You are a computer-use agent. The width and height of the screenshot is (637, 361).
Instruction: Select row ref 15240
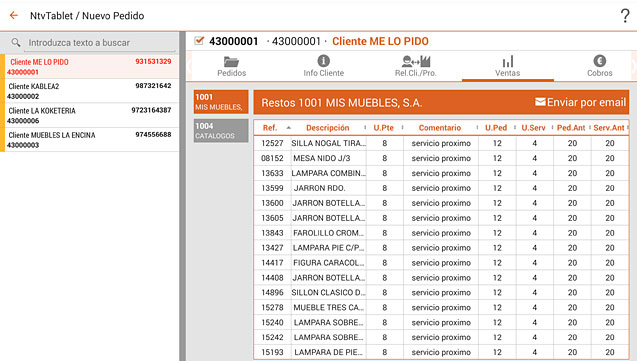coord(441,322)
